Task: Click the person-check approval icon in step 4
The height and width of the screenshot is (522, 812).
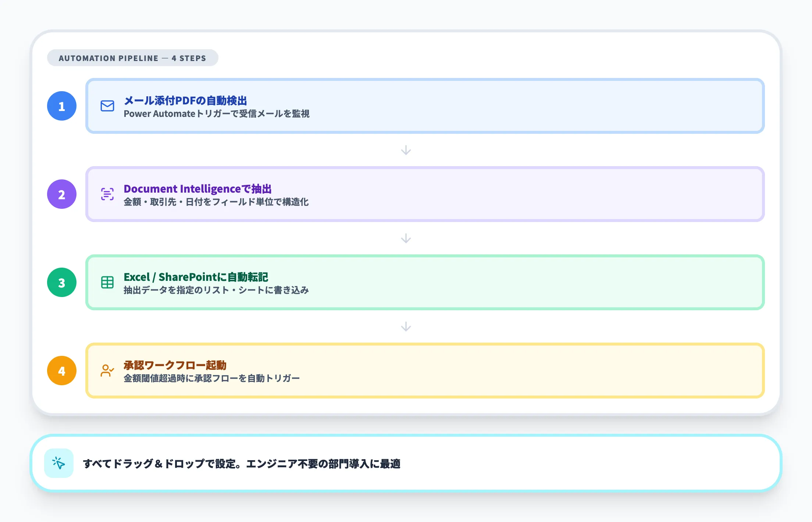Action: tap(107, 371)
